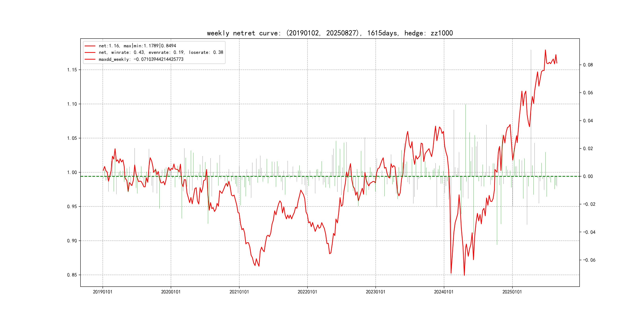Click the 0.08 right axis tick

click(588, 65)
